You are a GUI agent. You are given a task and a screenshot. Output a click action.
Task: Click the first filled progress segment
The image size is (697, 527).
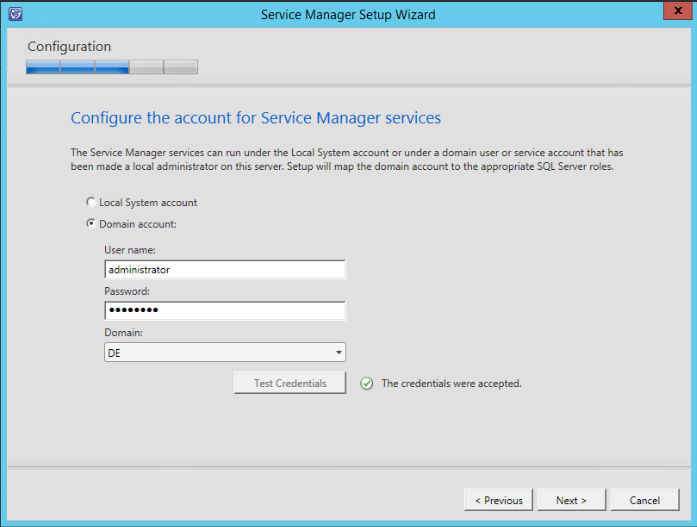pos(43,68)
